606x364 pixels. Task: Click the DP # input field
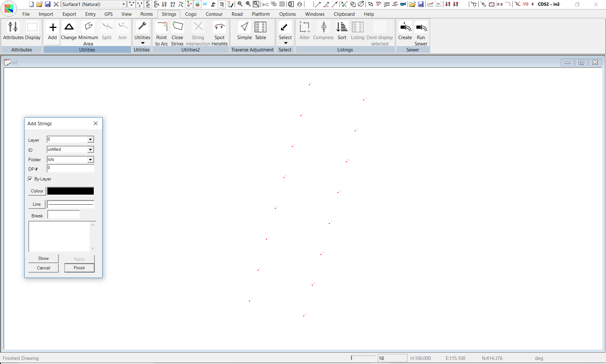coord(70,168)
